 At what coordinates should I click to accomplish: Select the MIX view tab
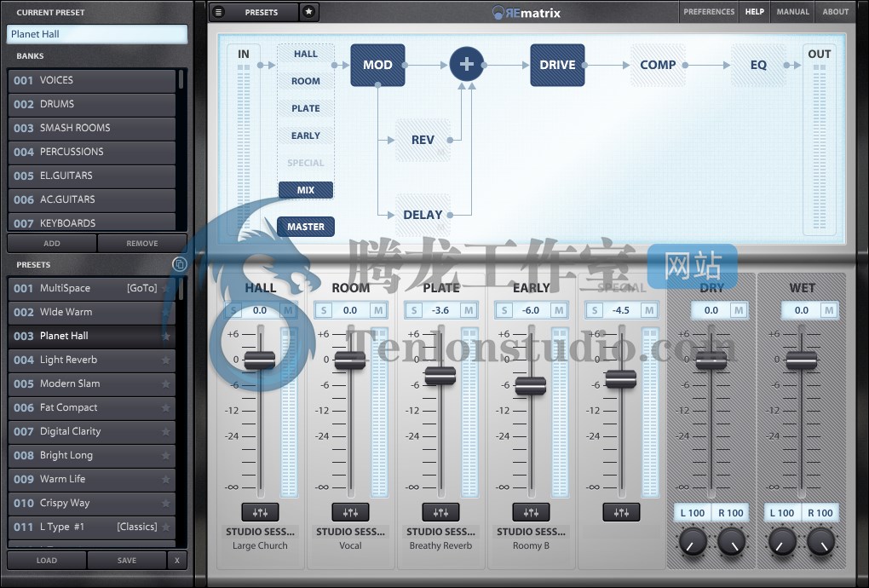click(x=305, y=189)
